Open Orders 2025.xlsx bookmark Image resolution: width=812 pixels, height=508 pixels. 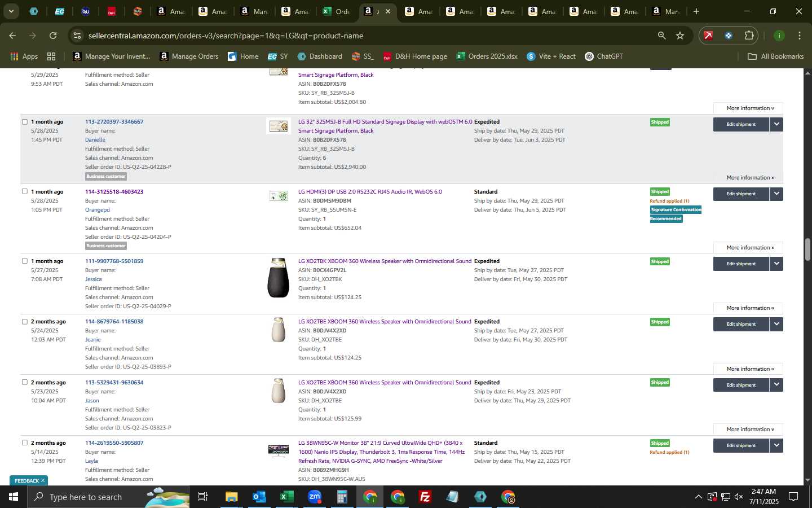click(x=487, y=56)
